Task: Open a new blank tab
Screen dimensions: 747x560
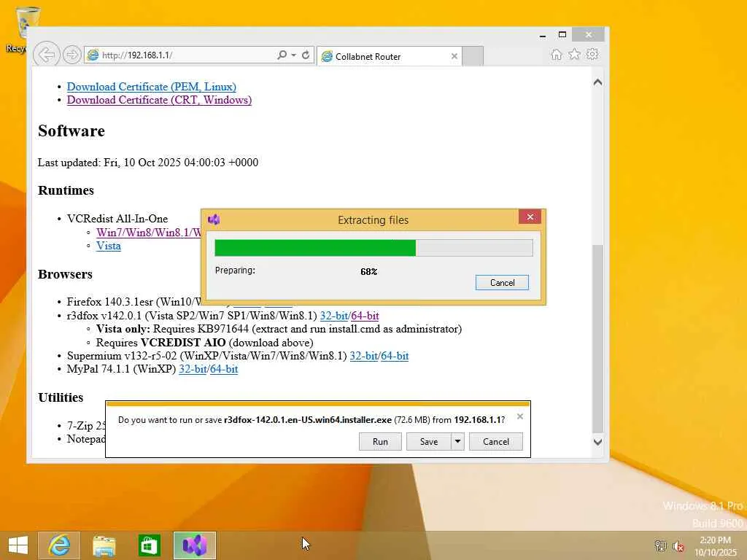Action: click(473, 56)
